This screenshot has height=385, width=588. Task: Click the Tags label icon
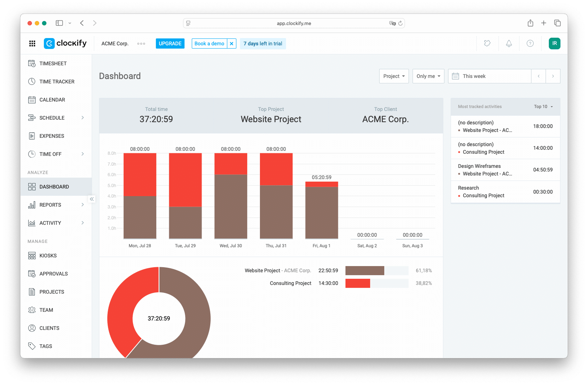tap(32, 346)
